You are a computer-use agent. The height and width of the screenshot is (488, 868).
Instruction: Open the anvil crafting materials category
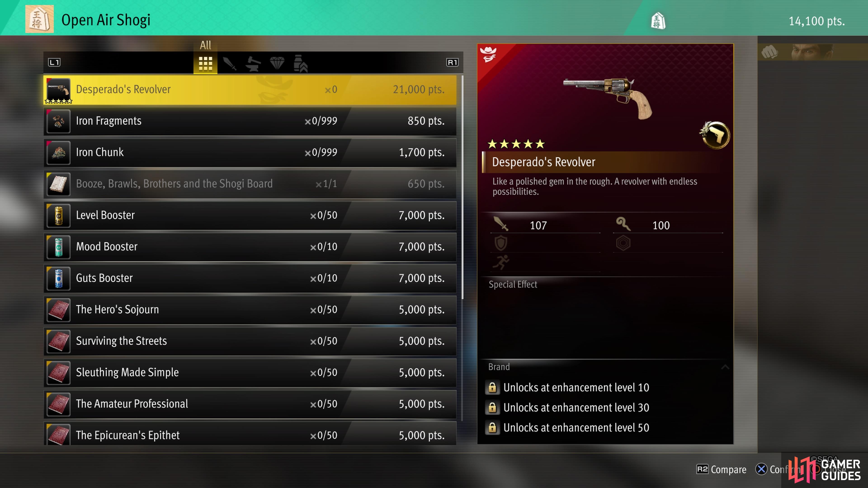pyautogui.click(x=253, y=63)
